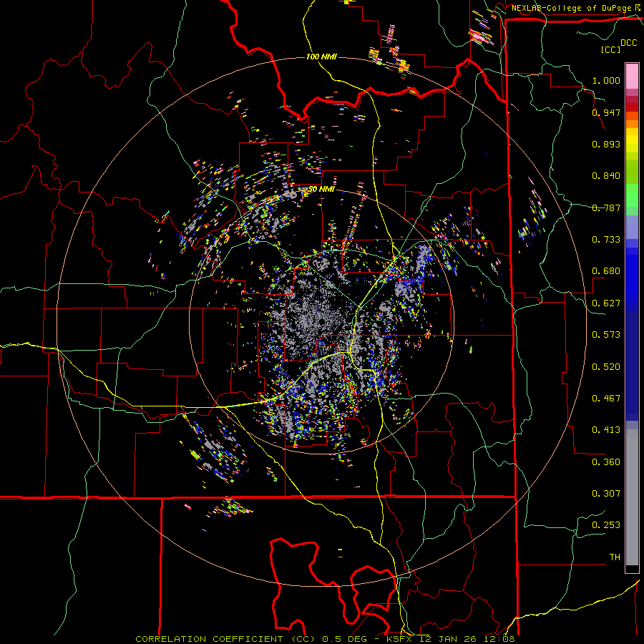Screen dimensions: 644x644
Task: Click the 50 NMI range ring label
Action: pyautogui.click(x=321, y=190)
